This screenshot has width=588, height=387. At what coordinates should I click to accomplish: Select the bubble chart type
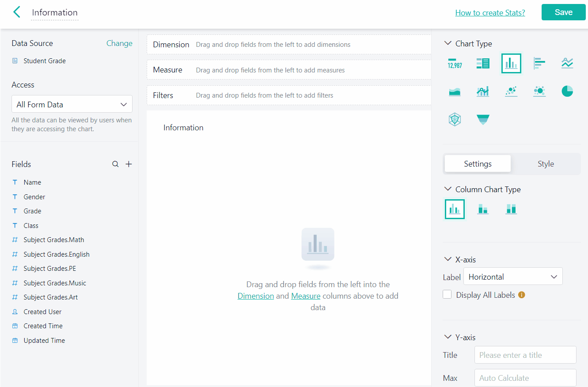539,91
